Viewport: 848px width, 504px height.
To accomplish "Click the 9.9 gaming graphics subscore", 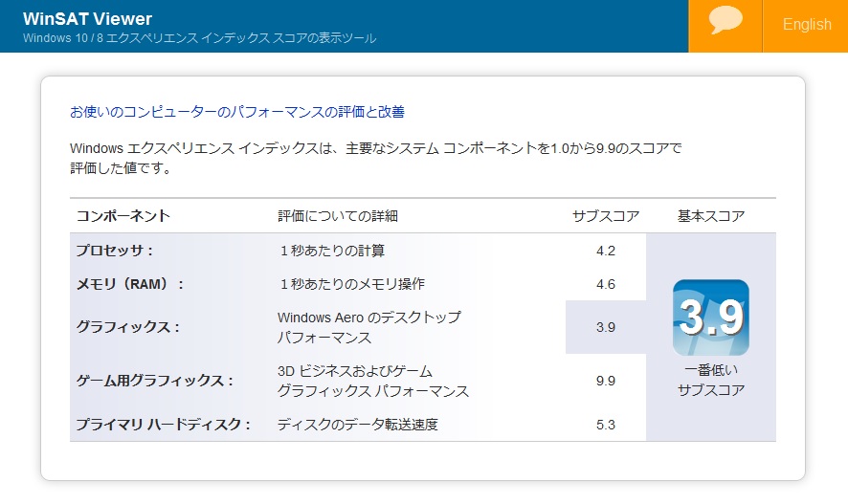I will click(606, 381).
